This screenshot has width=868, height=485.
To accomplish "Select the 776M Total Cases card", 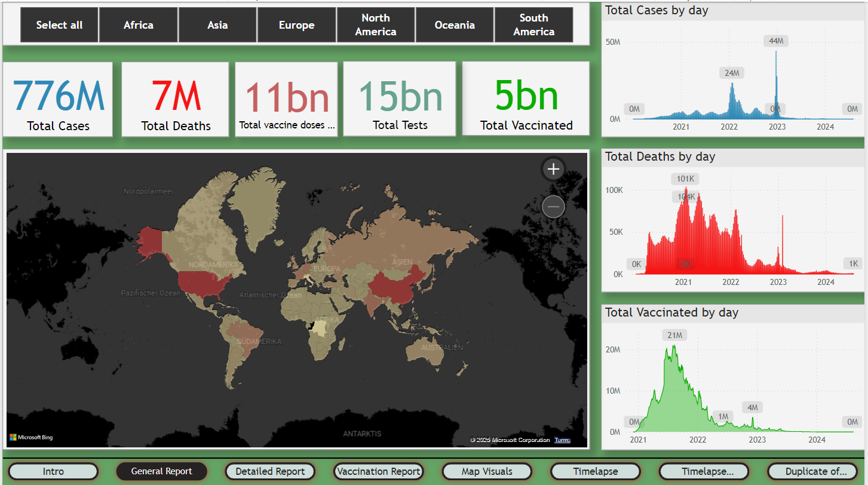I will tap(58, 99).
